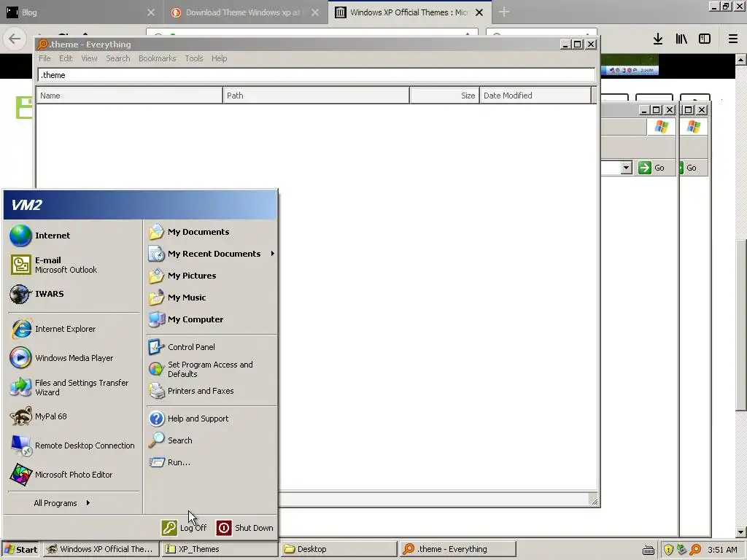The height and width of the screenshot is (560, 747).
Task: Open a new browser tab
Action: pyautogui.click(x=504, y=12)
